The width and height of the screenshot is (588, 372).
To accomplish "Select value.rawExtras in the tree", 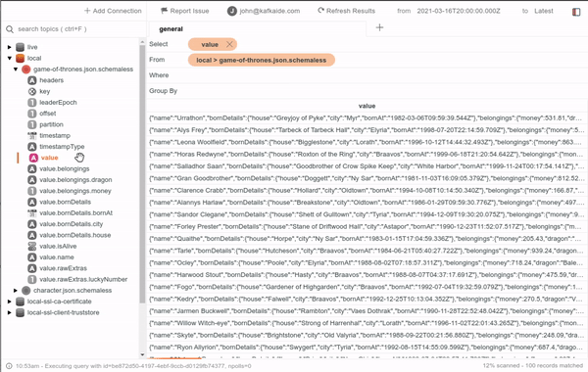I will point(63,268).
